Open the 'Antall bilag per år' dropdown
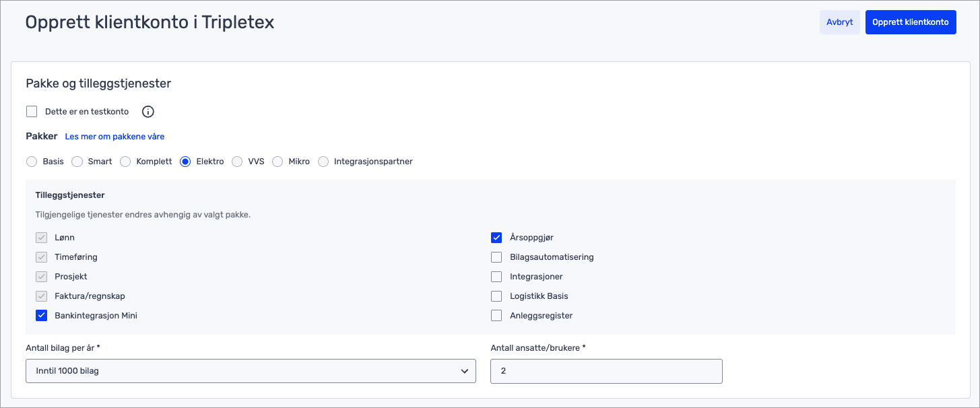This screenshot has height=408, width=980. coord(251,371)
